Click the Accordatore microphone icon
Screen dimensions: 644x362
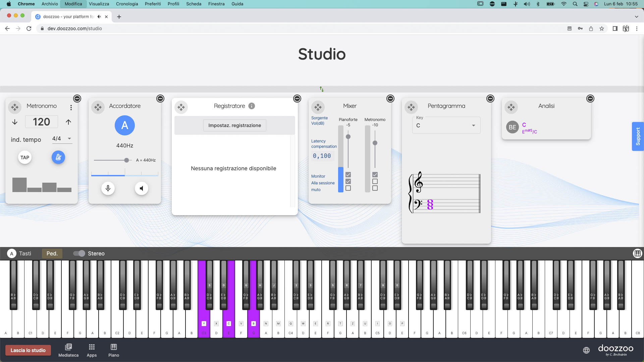pos(108,188)
